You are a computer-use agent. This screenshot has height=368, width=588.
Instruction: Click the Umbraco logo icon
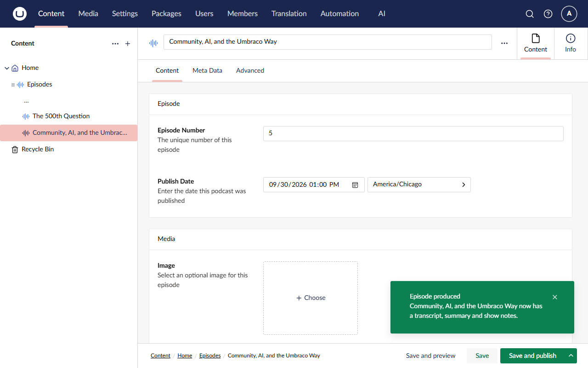click(x=20, y=14)
